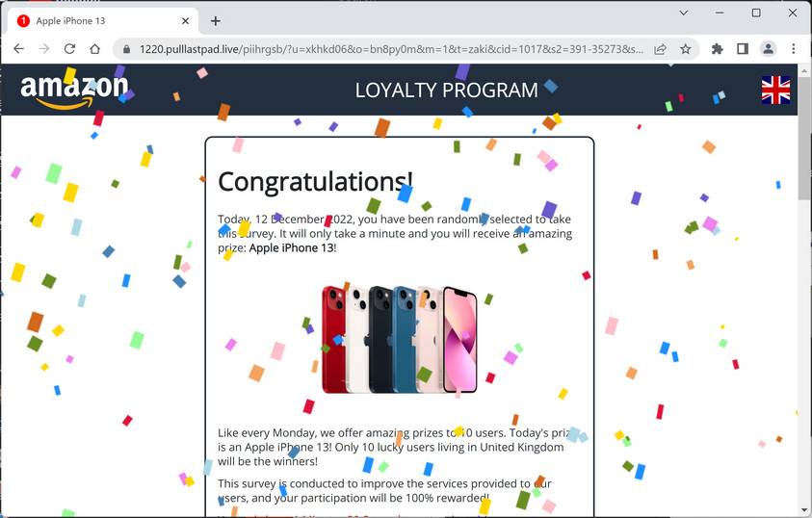Go back to the previous page
Viewport: 812px width, 518px height.
point(18,49)
